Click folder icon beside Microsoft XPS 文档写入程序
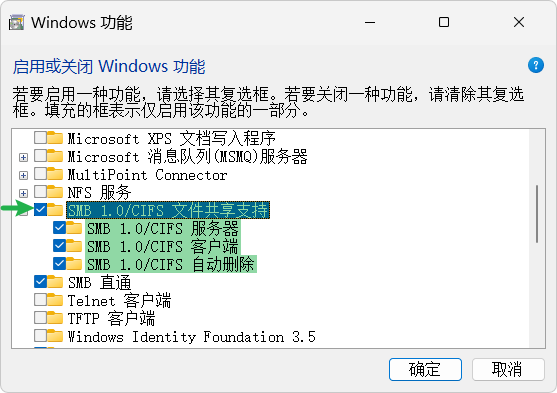 (55, 138)
